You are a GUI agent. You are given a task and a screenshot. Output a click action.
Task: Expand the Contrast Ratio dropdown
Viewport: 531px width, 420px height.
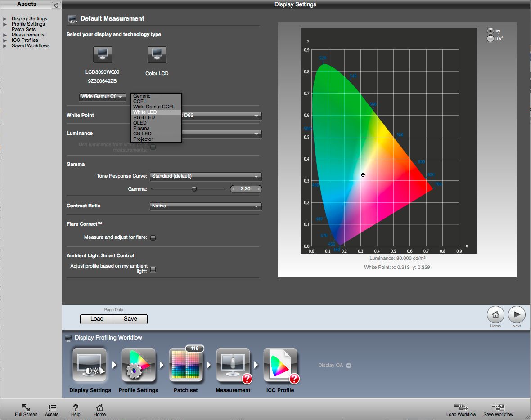click(x=205, y=206)
